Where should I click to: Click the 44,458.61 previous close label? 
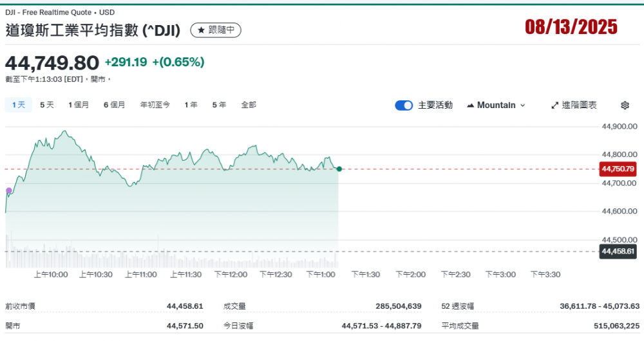point(618,252)
